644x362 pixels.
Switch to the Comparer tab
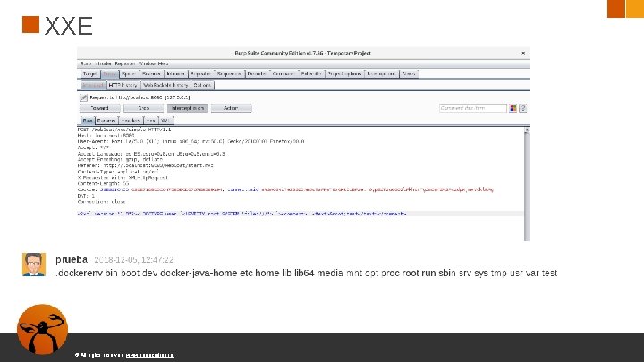coord(283,74)
